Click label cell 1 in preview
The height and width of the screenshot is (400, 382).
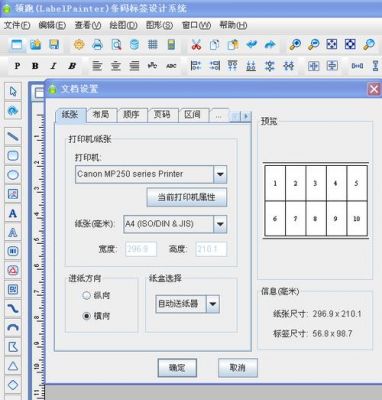pos(275,183)
